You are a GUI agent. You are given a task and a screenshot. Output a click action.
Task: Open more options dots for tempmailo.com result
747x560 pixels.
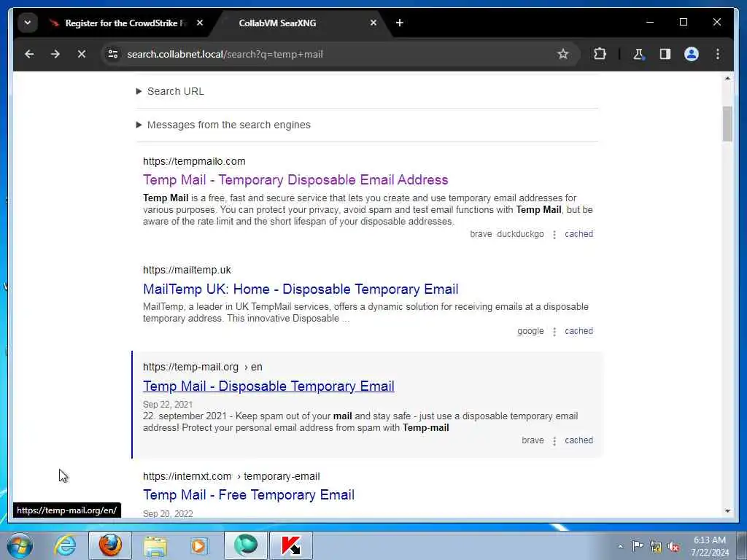point(554,234)
